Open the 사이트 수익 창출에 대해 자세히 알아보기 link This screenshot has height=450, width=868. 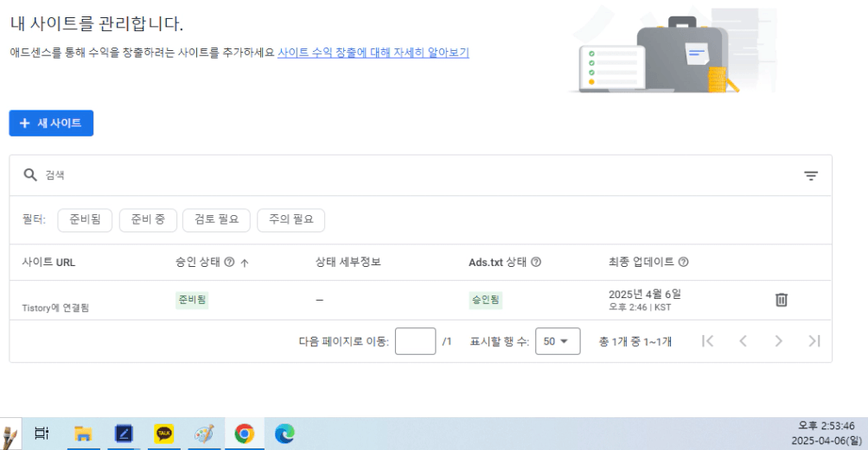click(x=373, y=53)
